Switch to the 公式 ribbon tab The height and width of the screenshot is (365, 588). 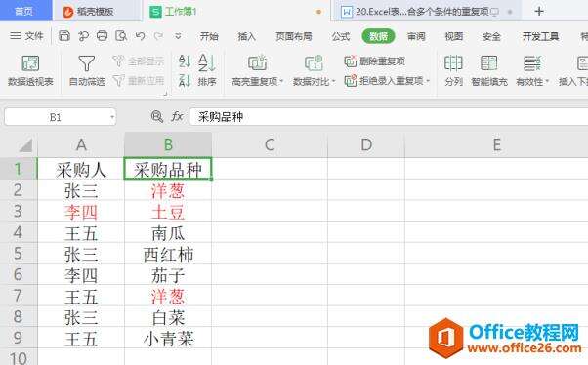(341, 36)
